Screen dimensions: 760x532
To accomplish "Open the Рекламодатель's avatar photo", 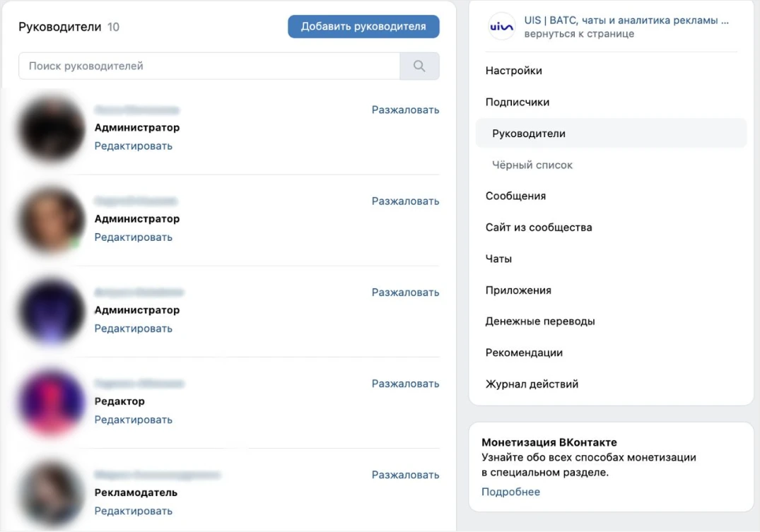I will click(51, 494).
